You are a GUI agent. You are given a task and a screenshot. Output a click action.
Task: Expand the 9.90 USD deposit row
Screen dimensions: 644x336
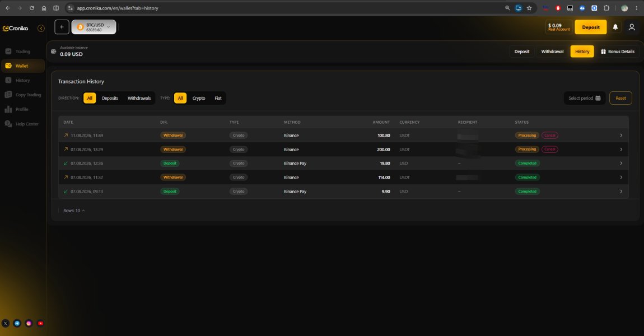pyautogui.click(x=621, y=192)
